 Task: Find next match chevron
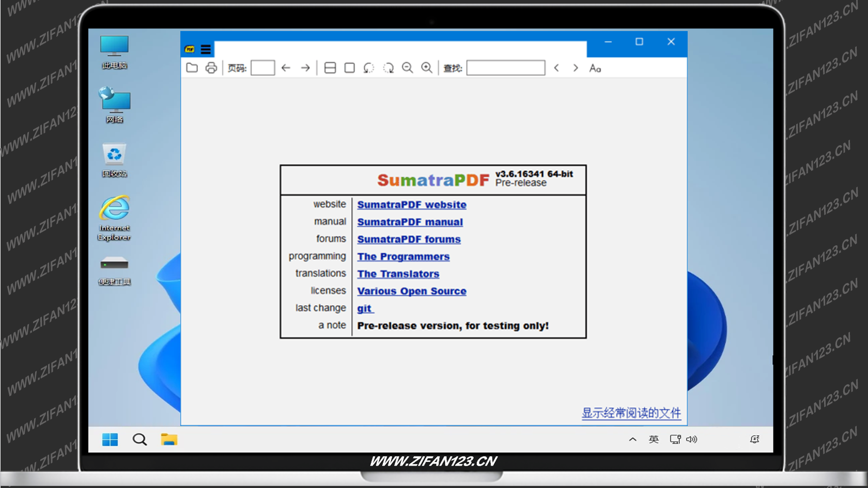[x=576, y=68]
